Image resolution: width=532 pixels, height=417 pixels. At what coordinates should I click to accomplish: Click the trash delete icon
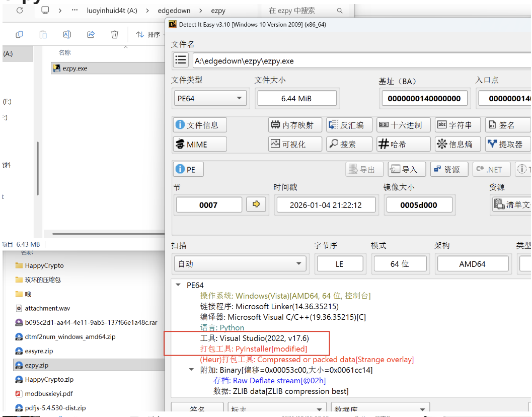click(115, 34)
